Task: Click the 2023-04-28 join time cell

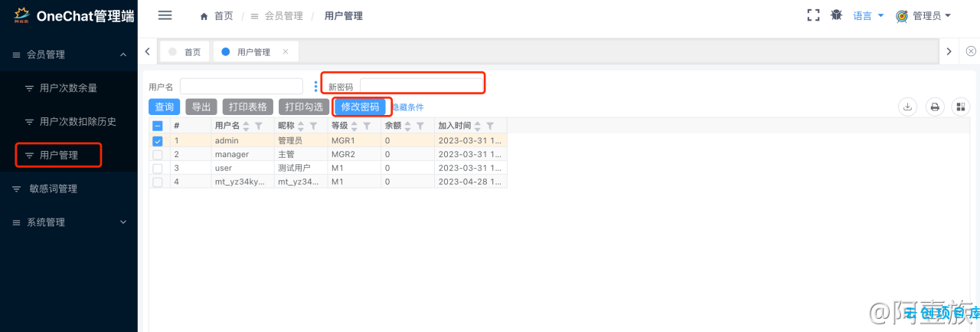Action: 471,182
